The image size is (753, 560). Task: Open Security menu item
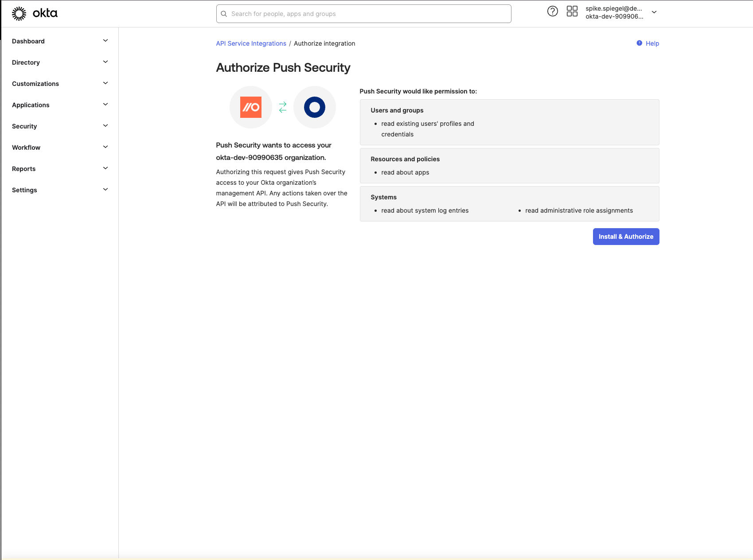(24, 126)
